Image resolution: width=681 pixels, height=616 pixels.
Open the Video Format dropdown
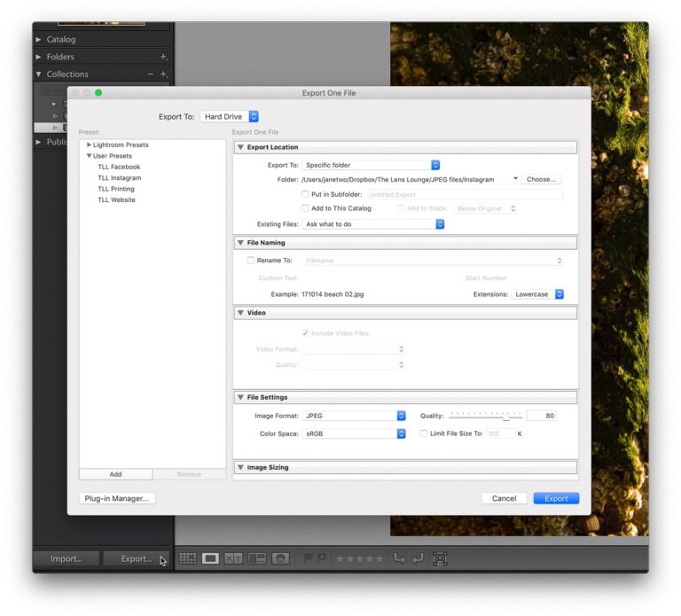354,349
